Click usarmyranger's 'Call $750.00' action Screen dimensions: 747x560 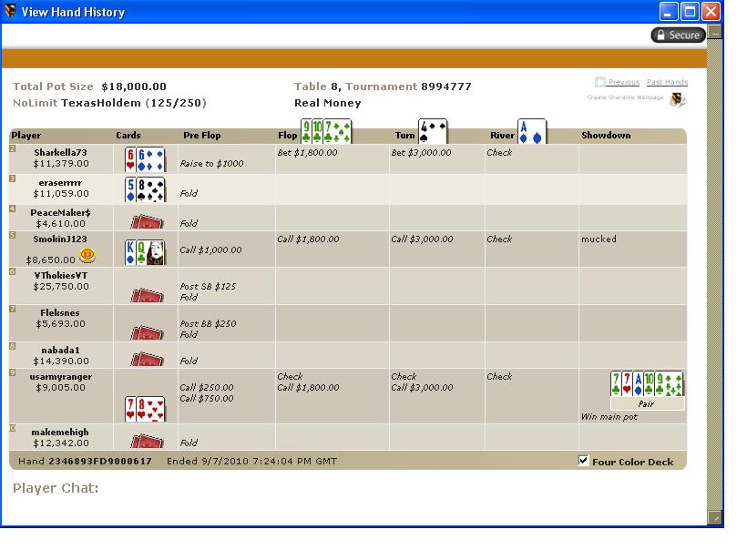click(207, 399)
